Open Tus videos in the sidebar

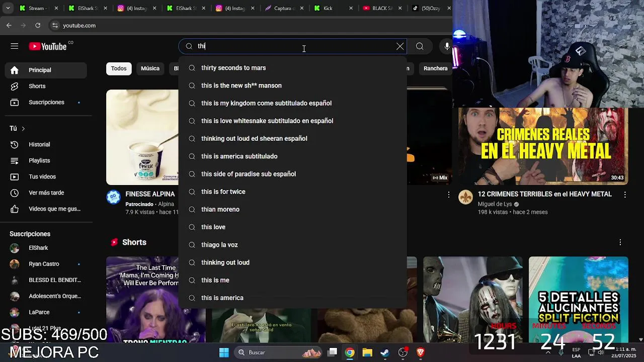pyautogui.click(x=46, y=176)
